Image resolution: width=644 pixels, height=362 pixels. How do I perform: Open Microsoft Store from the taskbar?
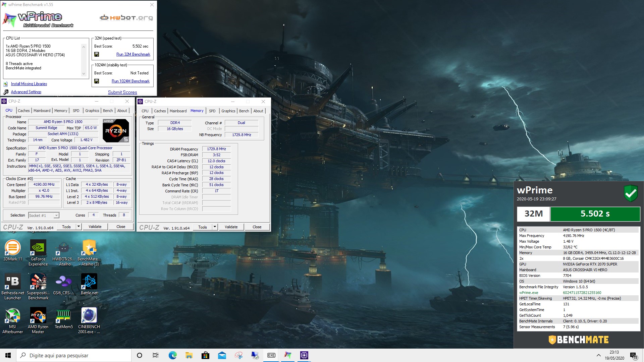[205, 355]
